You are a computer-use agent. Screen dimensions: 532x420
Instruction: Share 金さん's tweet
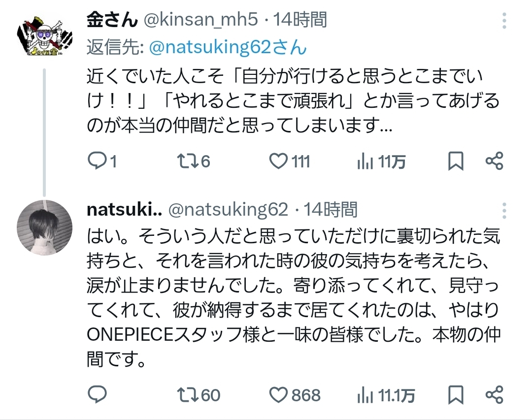[x=494, y=161]
